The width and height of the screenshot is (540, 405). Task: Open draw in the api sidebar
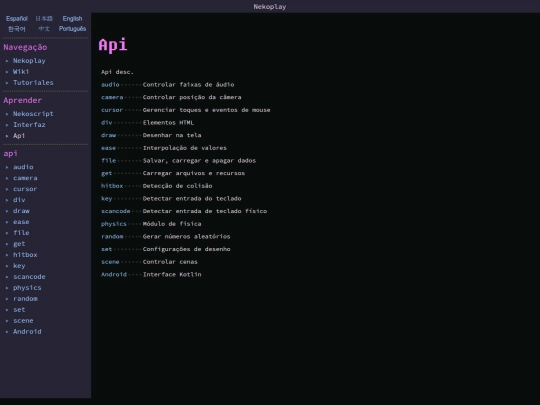click(x=21, y=211)
